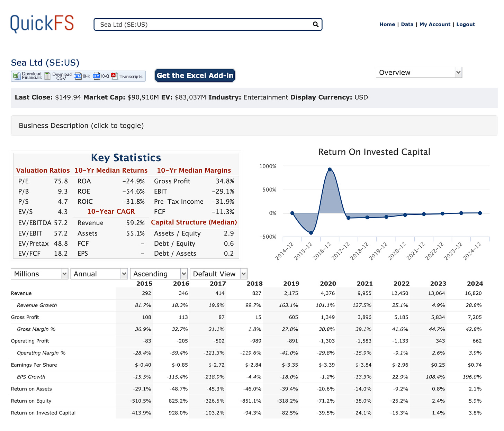Click the Earnings Per Share row label

(34, 365)
